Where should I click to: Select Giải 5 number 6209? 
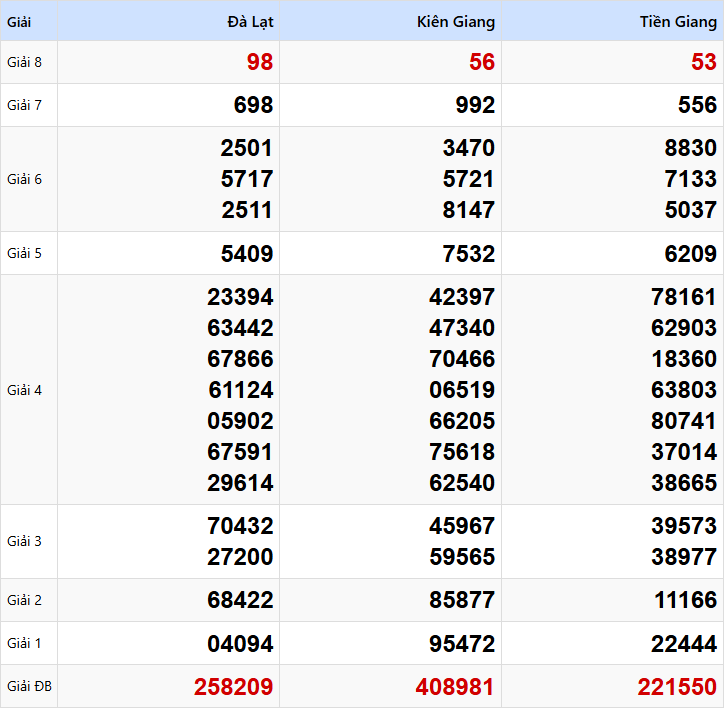(x=691, y=253)
